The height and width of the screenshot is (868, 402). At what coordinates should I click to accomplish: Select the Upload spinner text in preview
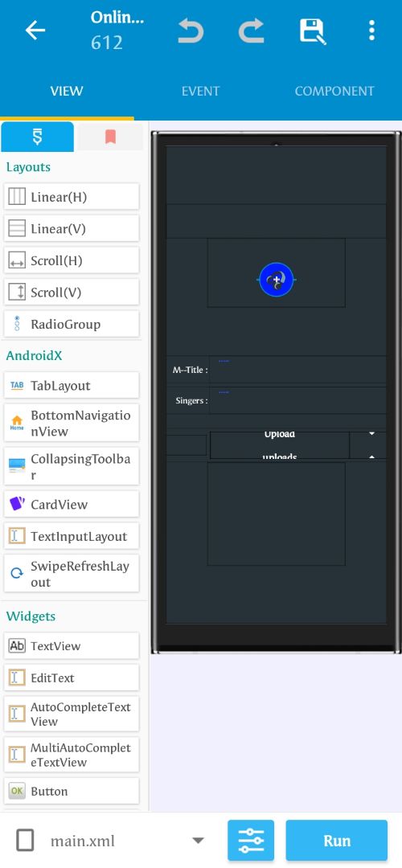280,434
